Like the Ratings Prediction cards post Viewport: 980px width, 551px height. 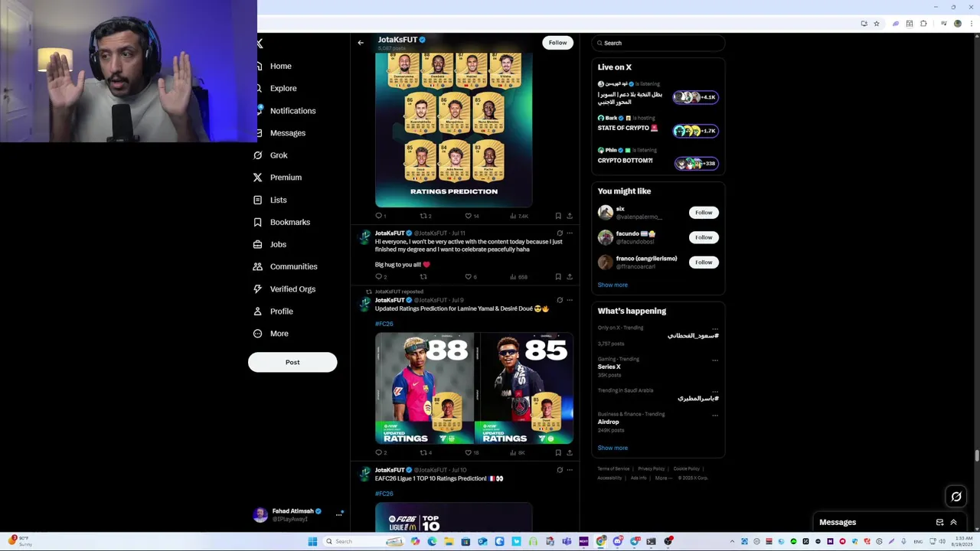pos(469,216)
